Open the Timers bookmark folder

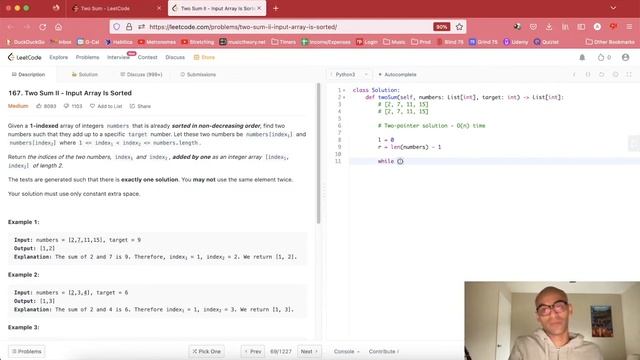click(x=283, y=42)
